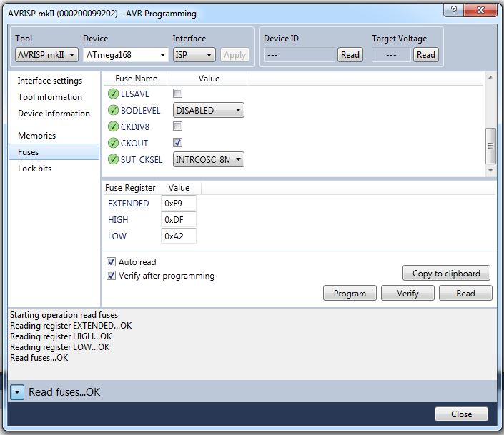Viewport: 504px width, 435px height.
Task: Click the Verify fuses button
Action: tap(407, 294)
